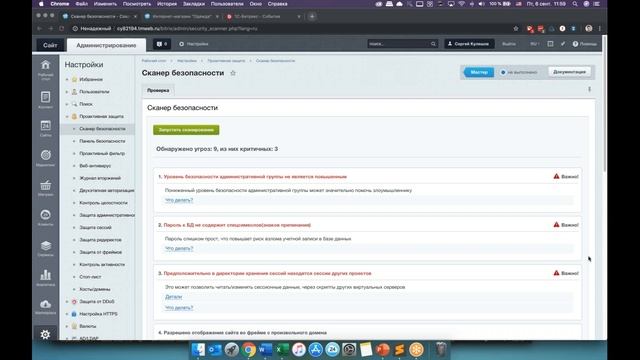Open the Marketplace cloud download icon

45,304
